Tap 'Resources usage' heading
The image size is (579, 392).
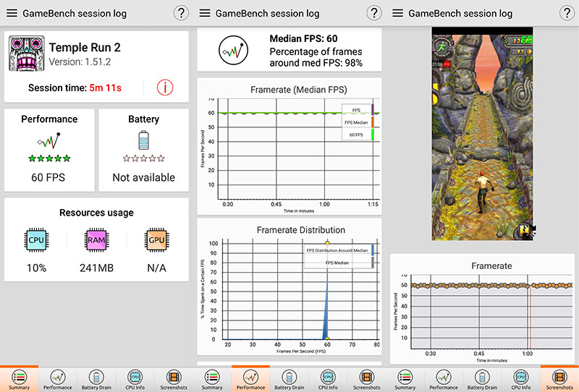coord(96,213)
